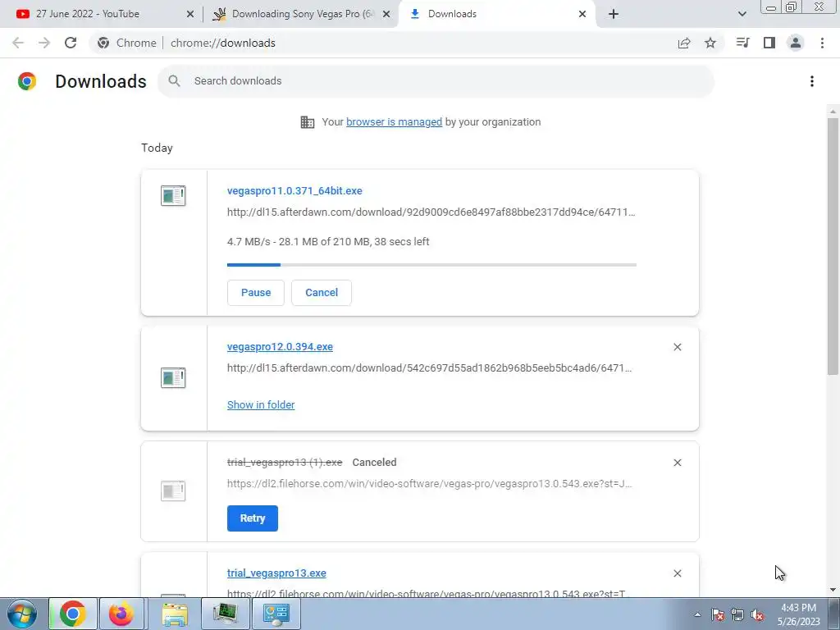Click scrollbar down arrow
The image size is (840, 630).
(x=833, y=590)
